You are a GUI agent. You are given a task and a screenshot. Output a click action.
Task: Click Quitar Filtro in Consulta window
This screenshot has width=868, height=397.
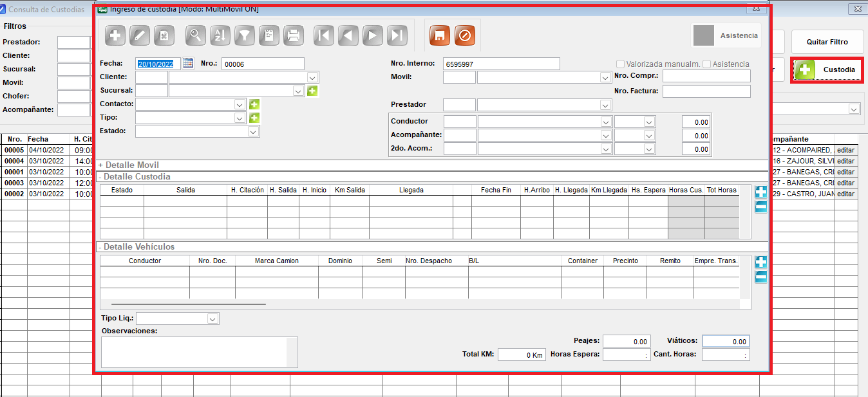pos(827,42)
